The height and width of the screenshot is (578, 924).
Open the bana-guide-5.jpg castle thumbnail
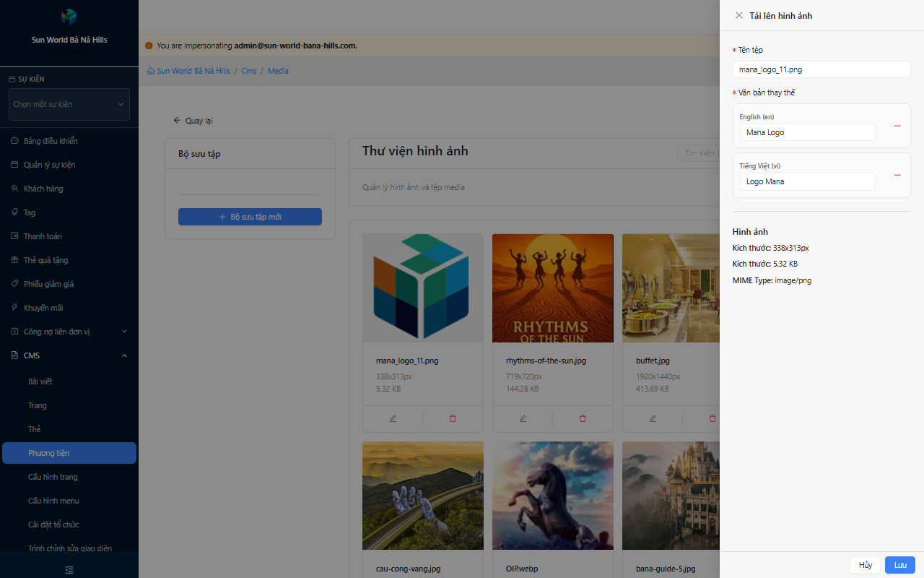(x=671, y=496)
